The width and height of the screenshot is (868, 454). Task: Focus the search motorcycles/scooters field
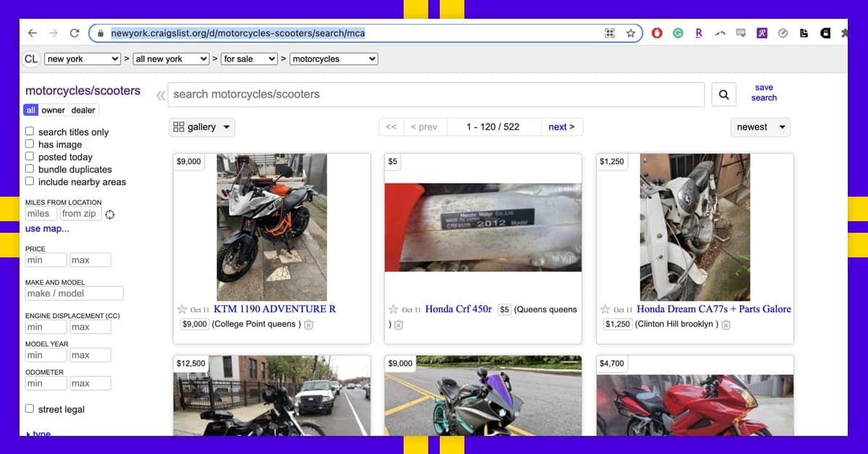pos(436,94)
